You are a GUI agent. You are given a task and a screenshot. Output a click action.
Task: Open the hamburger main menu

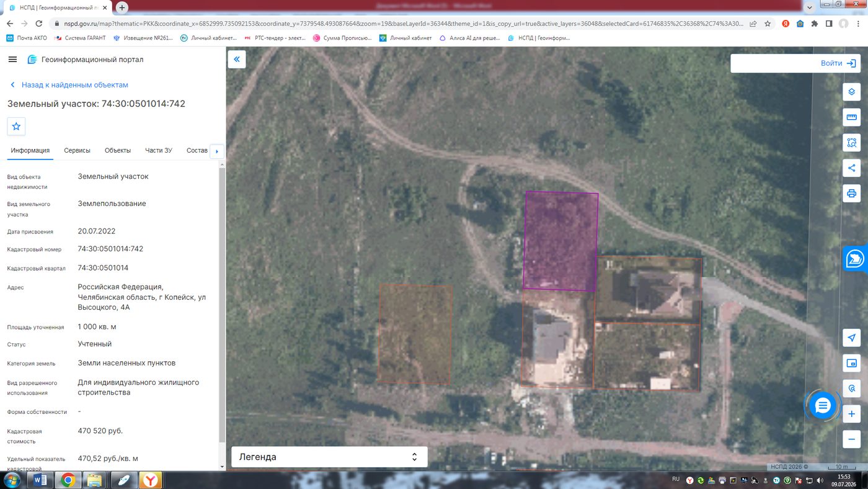tap(12, 60)
